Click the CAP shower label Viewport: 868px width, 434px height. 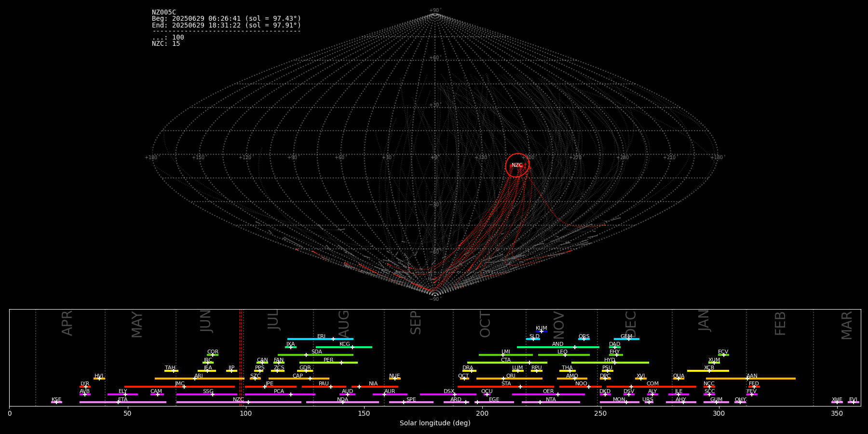coord(298,376)
